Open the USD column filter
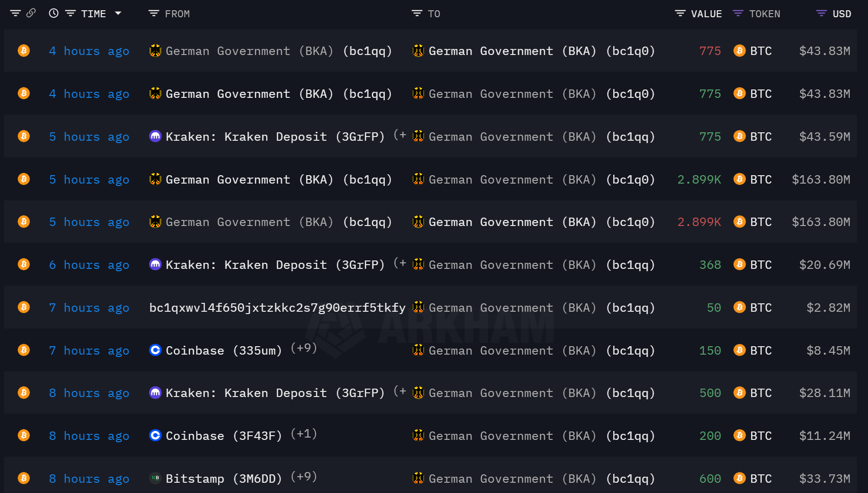 821,14
